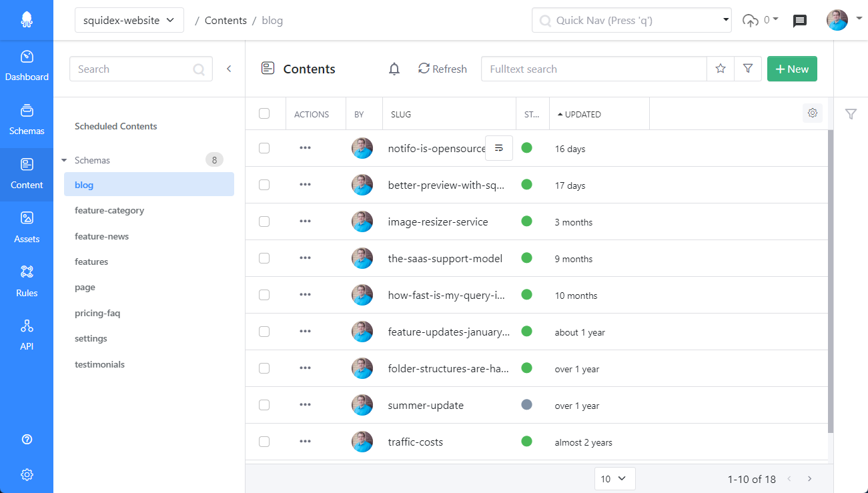The height and width of the screenshot is (493, 868).
Task: Select the testimonials schema
Action: 99,364
